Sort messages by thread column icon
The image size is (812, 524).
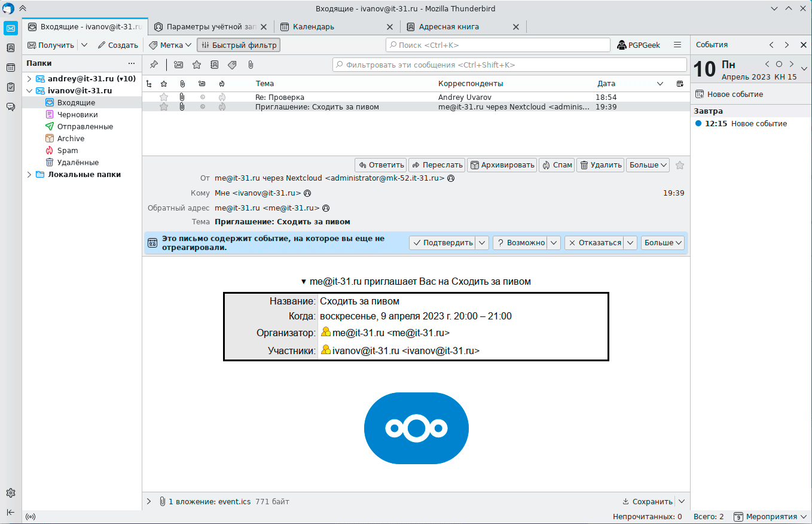click(x=149, y=84)
